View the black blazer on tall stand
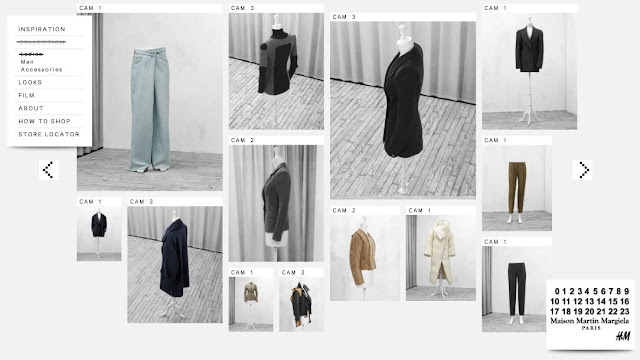The width and height of the screenshot is (640, 360). tap(529, 71)
